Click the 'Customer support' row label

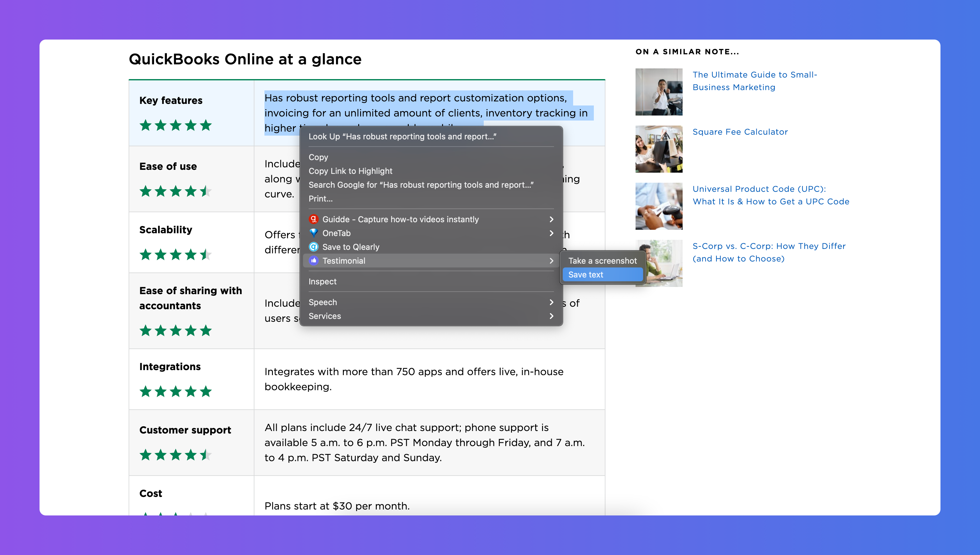click(185, 430)
